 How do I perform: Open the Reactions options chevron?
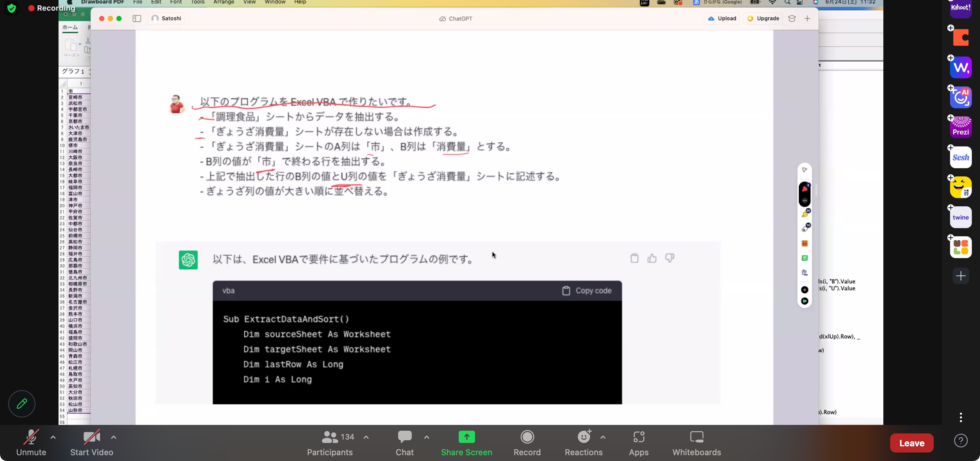(603, 438)
